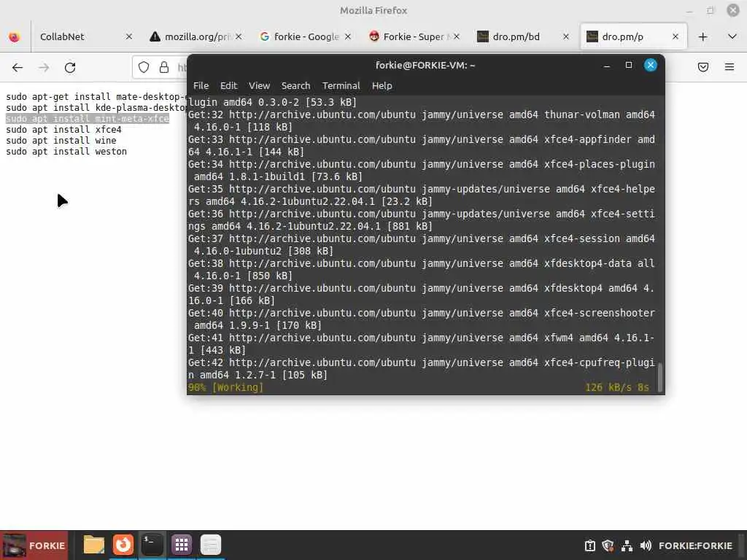Click the volume speaker tray icon
The height and width of the screenshot is (560, 747).
click(x=646, y=545)
